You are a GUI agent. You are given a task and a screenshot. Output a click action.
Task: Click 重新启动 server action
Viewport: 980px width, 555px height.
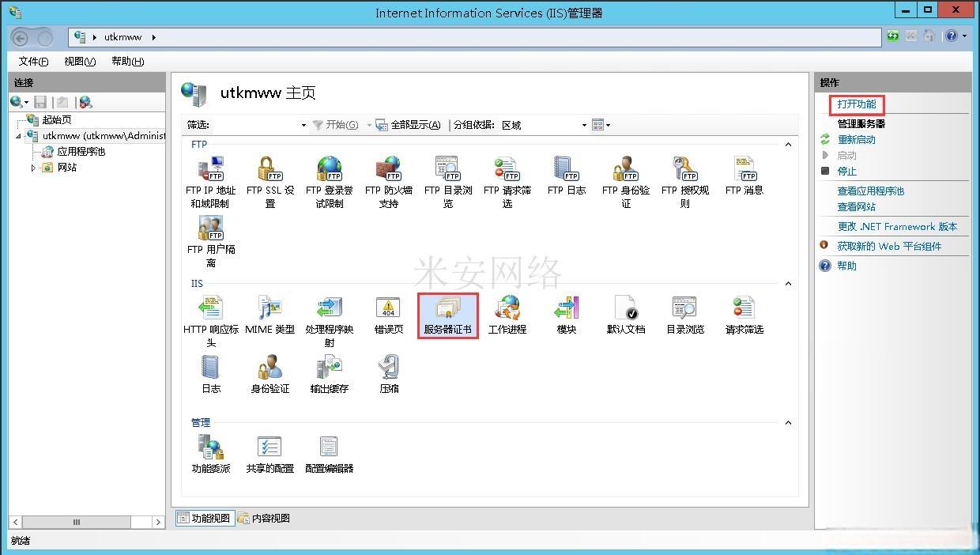[857, 140]
